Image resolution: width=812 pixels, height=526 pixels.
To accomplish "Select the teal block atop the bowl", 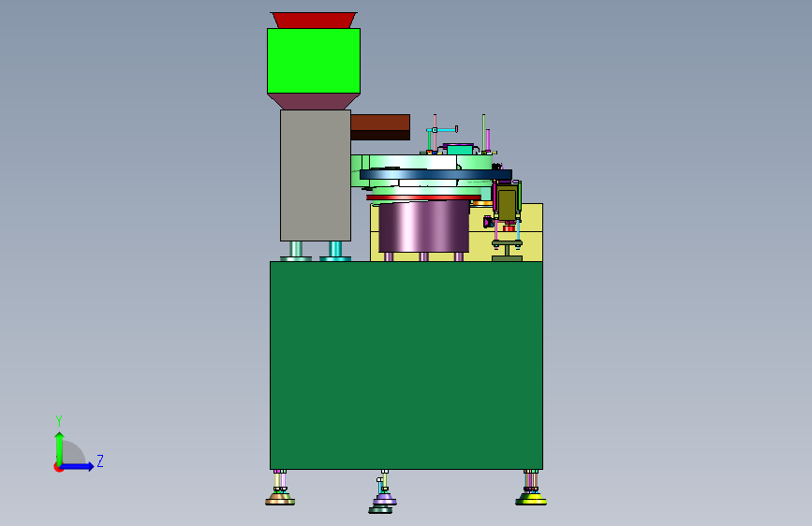I will (x=460, y=150).
